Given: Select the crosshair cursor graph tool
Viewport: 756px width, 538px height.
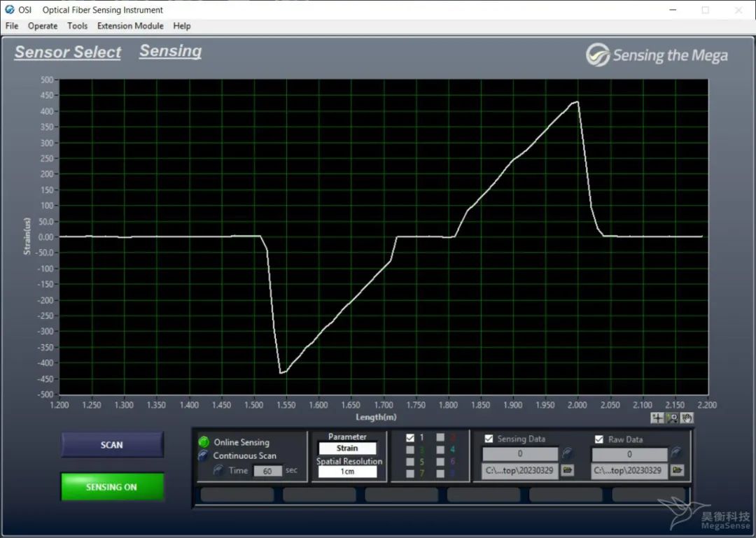Looking at the screenshot, I should coord(657,418).
